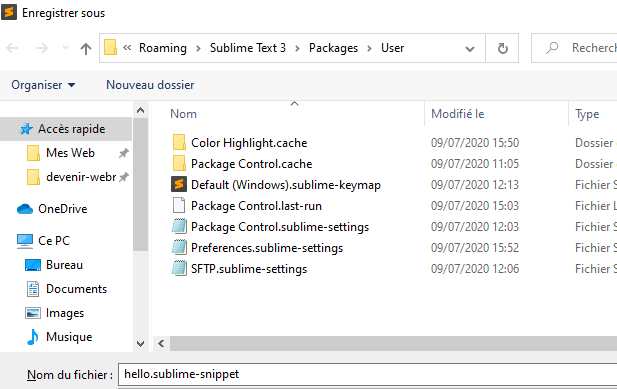Sort files by Type column
The image size is (617, 389).
(x=587, y=114)
